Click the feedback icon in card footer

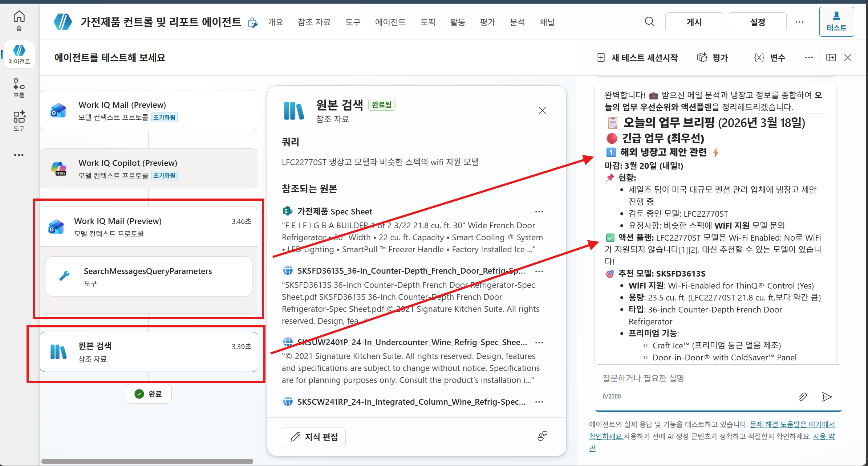point(542,436)
